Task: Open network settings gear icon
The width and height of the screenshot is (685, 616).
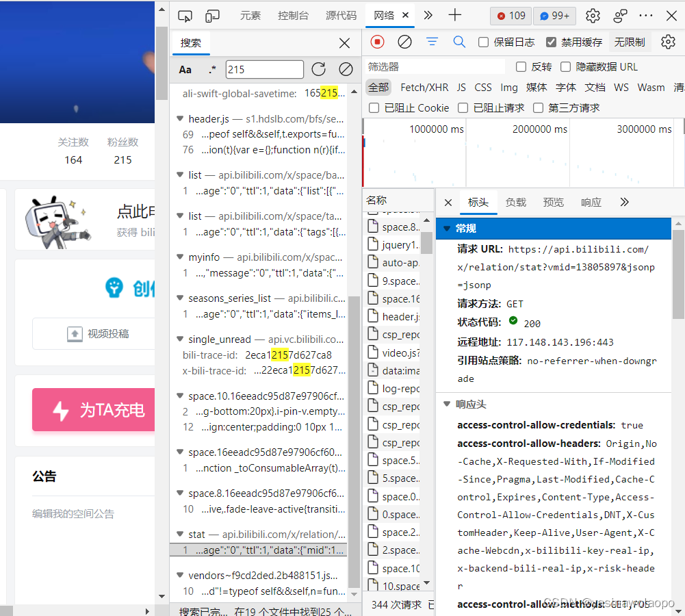Action: [668, 42]
